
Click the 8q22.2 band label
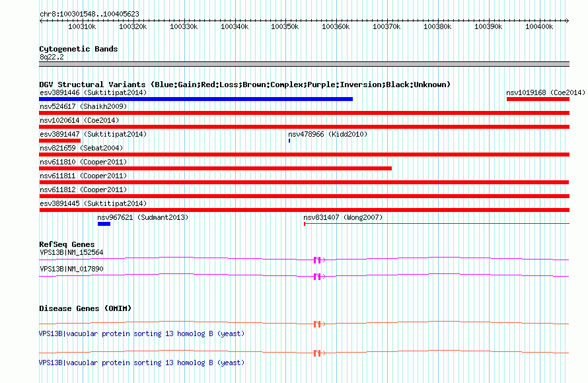[52, 57]
